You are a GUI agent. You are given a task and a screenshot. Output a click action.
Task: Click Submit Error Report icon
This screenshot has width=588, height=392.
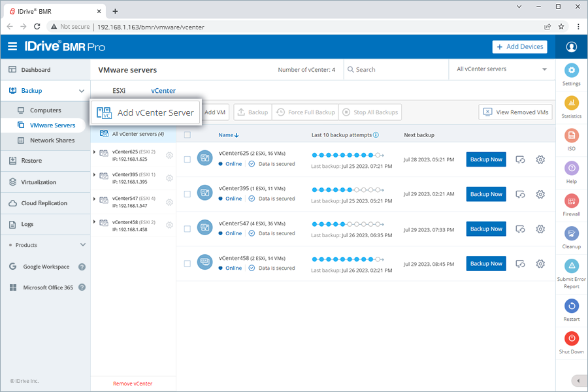tap(571, 266)
